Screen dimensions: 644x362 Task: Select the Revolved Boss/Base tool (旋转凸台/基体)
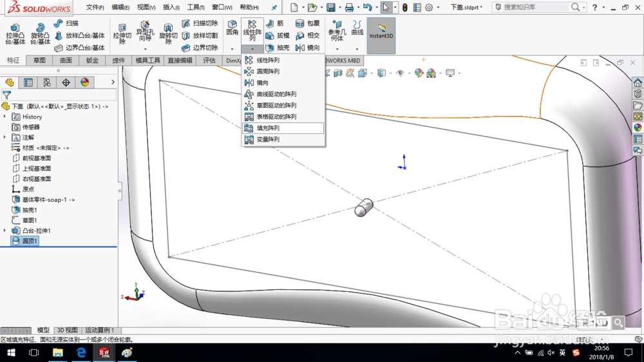[x=40, y=33]
